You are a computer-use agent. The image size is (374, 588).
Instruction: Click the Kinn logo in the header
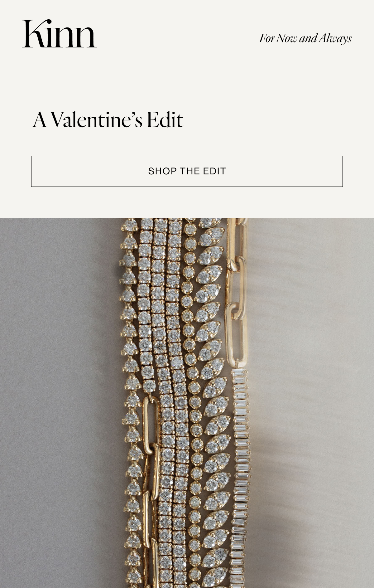tap(59, 34)
